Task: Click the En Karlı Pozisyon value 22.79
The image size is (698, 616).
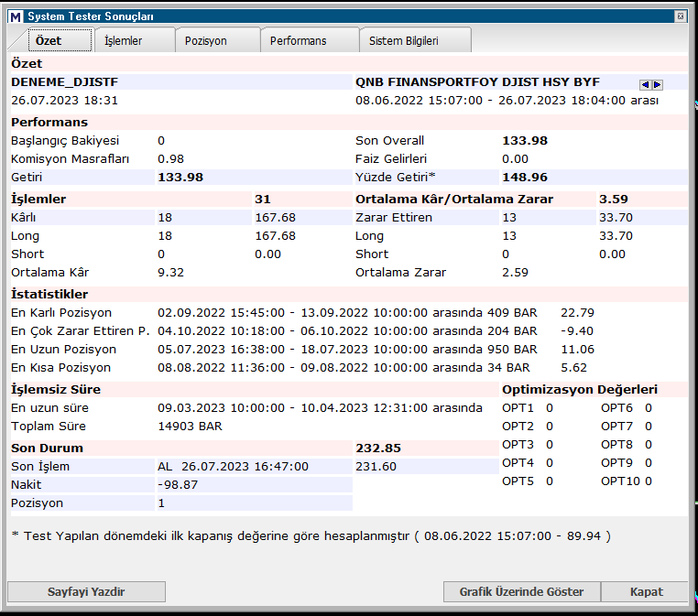Action: (x=577, y=313)
